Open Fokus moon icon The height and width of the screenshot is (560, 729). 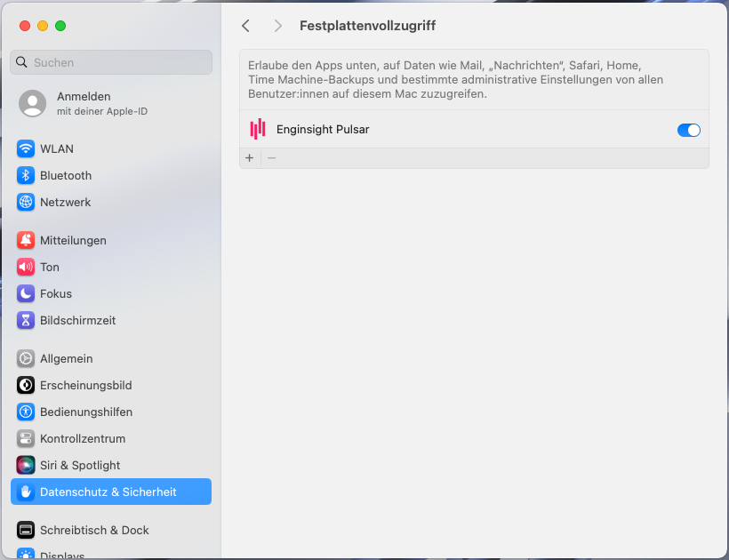click(26, 293)
